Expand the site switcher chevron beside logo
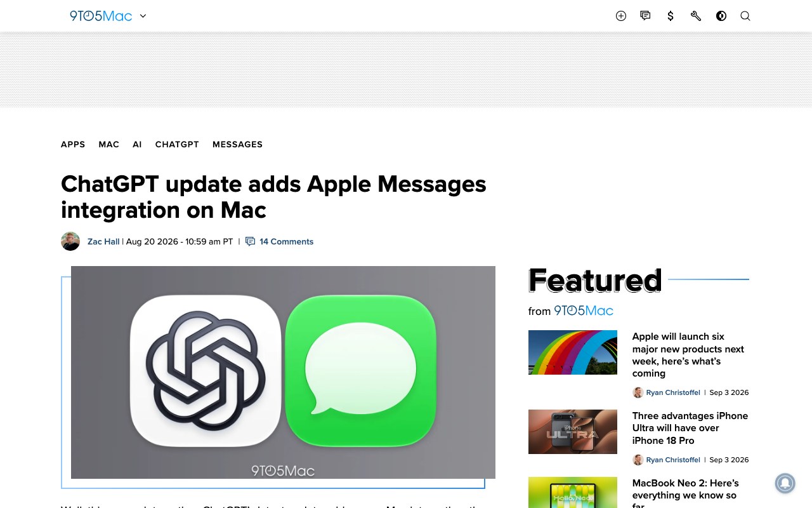812x508 pixels. click(x=143, y=16)
